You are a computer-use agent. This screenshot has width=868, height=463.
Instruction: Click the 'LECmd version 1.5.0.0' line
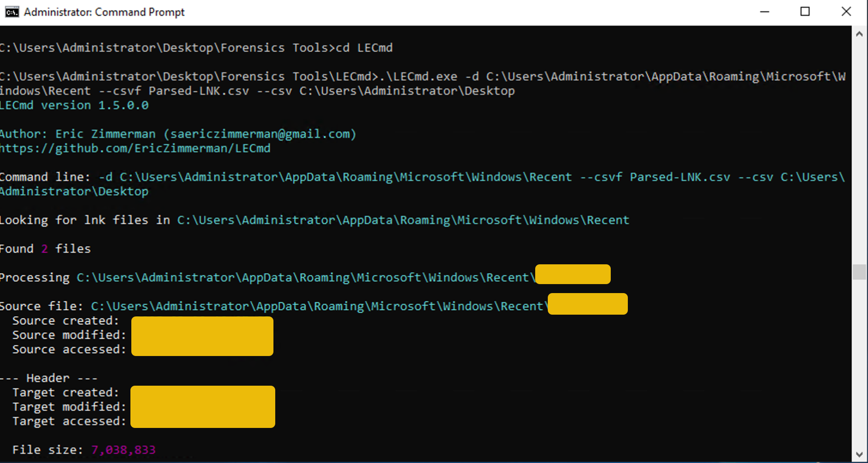(74, 105)
